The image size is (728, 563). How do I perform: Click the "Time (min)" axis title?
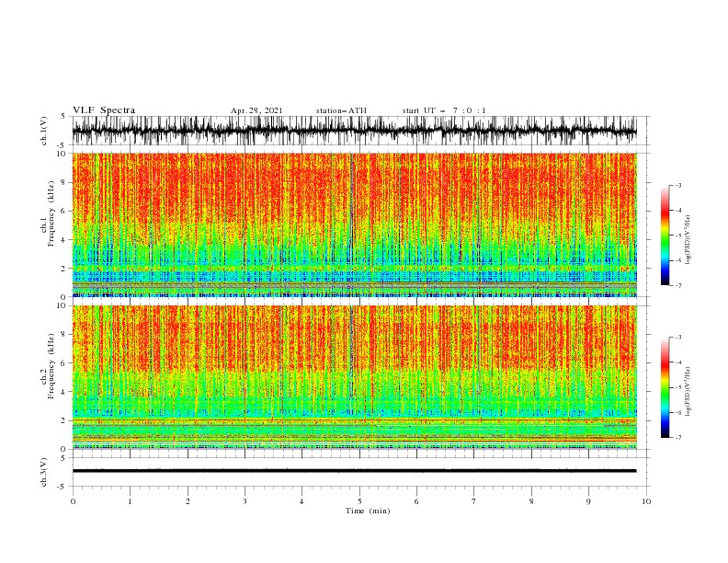point(368,511)
